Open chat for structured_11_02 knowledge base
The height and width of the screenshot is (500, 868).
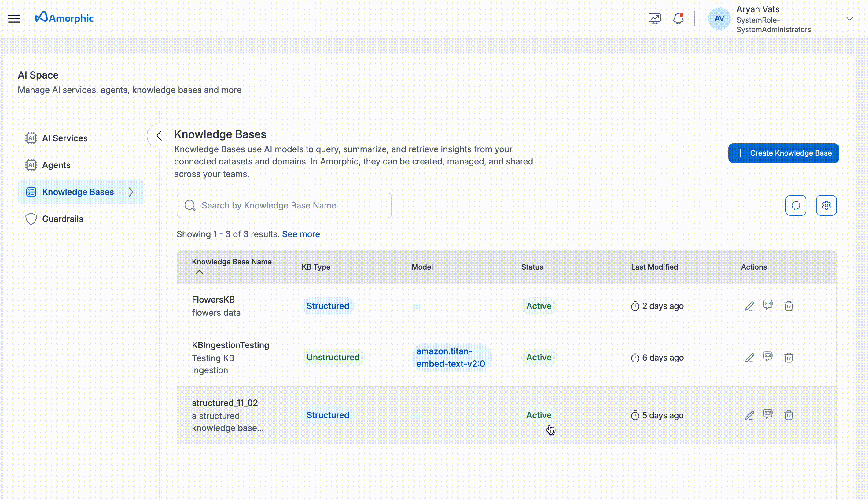(768, 414)
